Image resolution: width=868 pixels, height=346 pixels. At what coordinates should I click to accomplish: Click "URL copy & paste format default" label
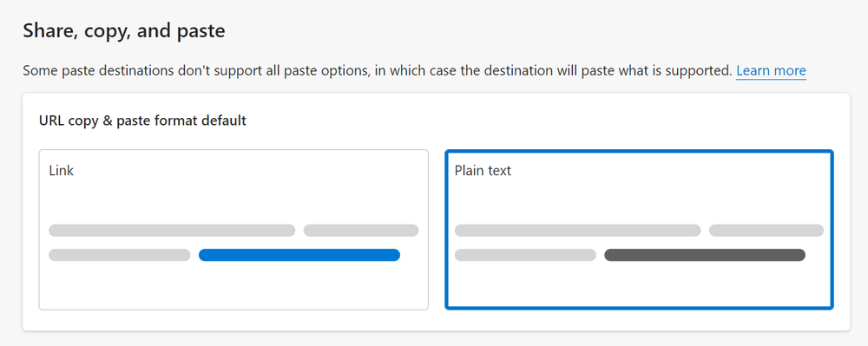pyautogui.click(x=143, y=121)
